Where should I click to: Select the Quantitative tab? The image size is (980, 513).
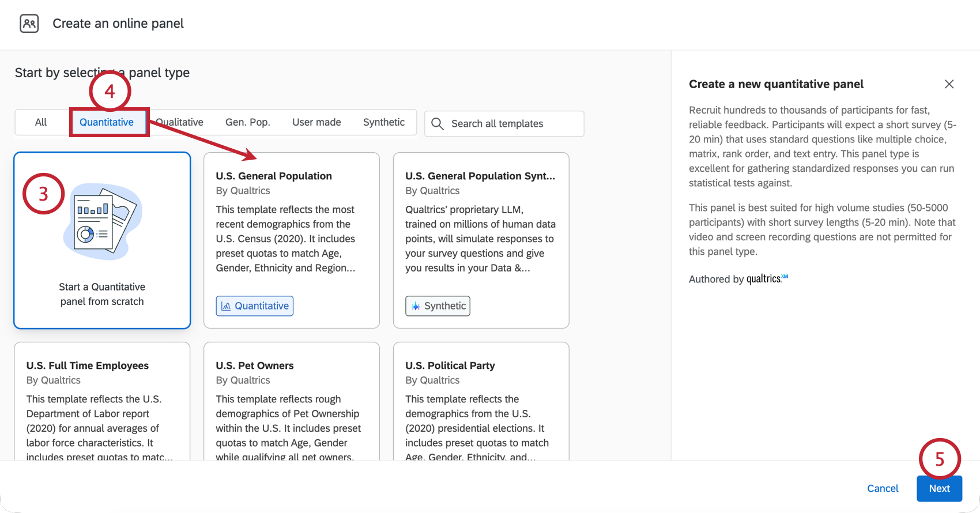[107, 122]
